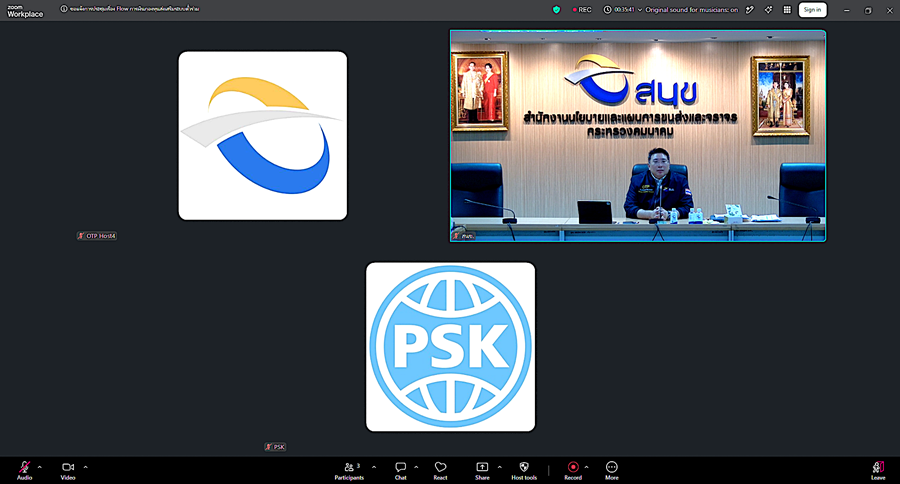Click the Sign in button
This screenshot has width=900, height=484.
812,10
